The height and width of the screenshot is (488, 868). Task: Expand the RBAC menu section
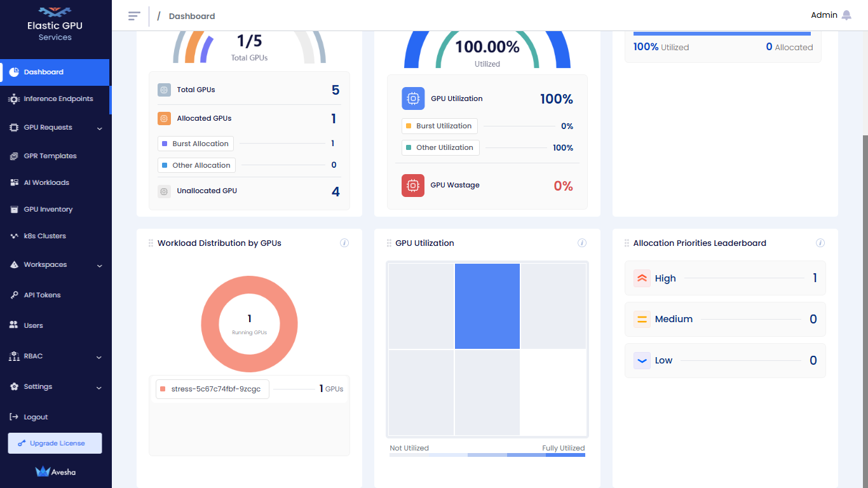[x=99, y=357]
